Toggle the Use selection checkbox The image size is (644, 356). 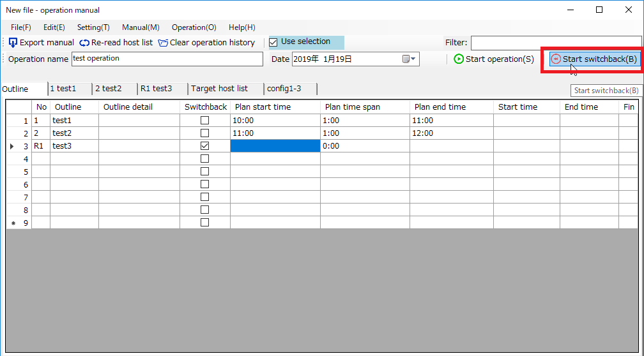click(x=273, y=42)
